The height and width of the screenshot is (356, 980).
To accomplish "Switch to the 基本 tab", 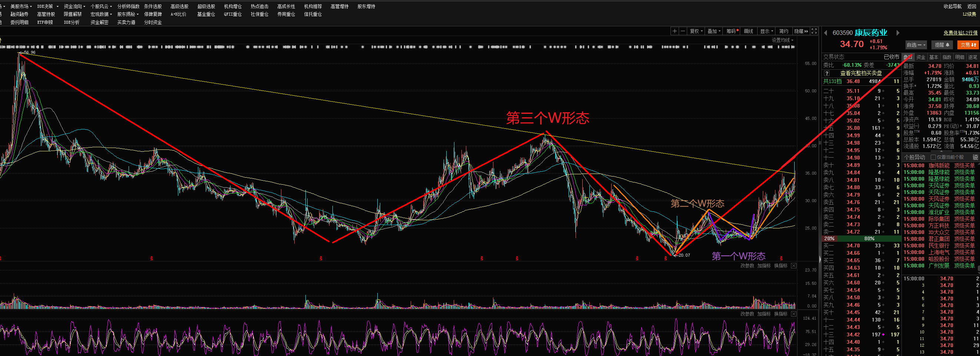I will coord(934,57).
